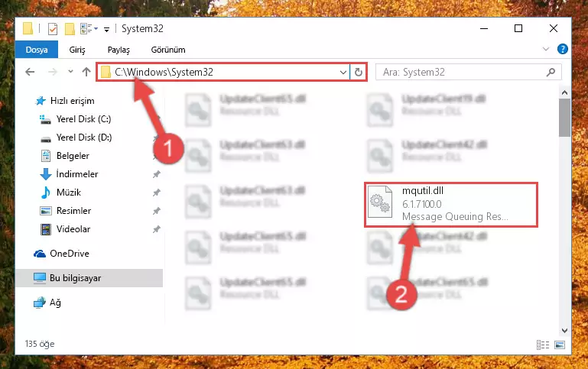588x369 pixels.
Task: Click the Back navigation arrow
Action: 30,72
